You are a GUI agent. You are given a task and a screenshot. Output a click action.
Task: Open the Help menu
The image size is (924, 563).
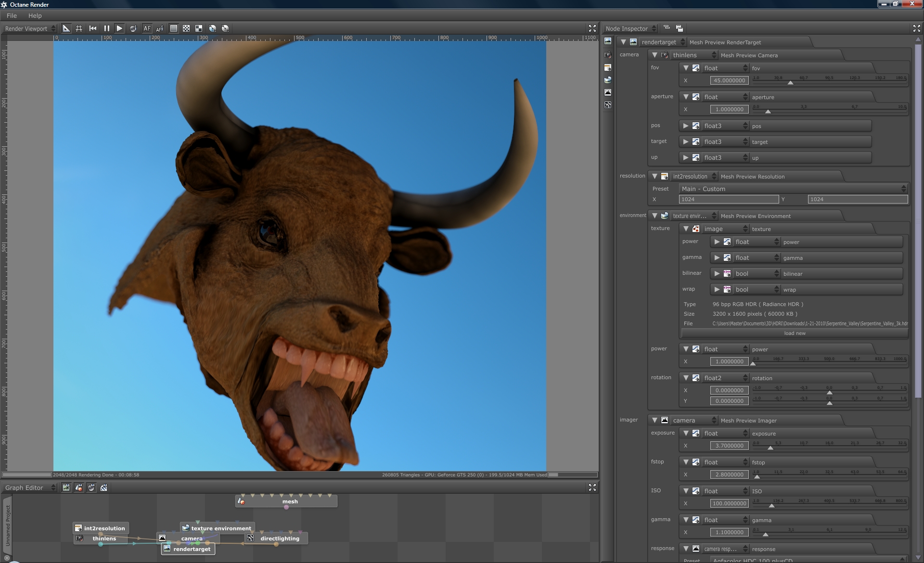click(35, 15)
